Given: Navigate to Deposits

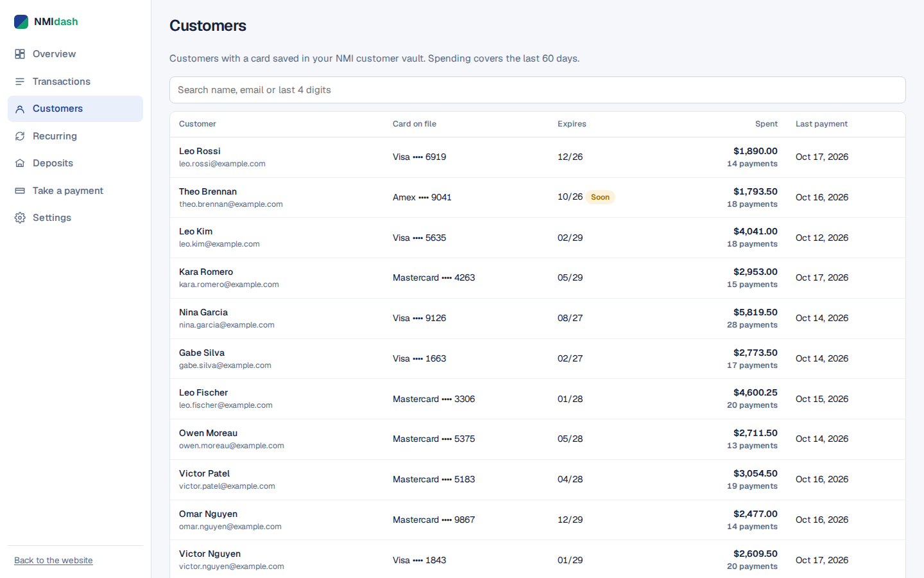Looking at the screenshot, I should [x=75, y=163].
